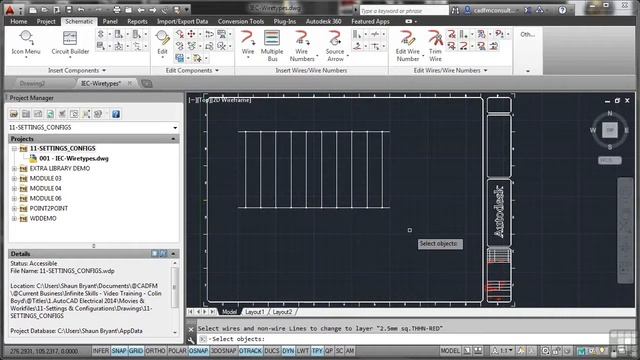This screenshot has height=360, width=640.
Task: Open Import/Export Data tab
Action: [182, 21]
